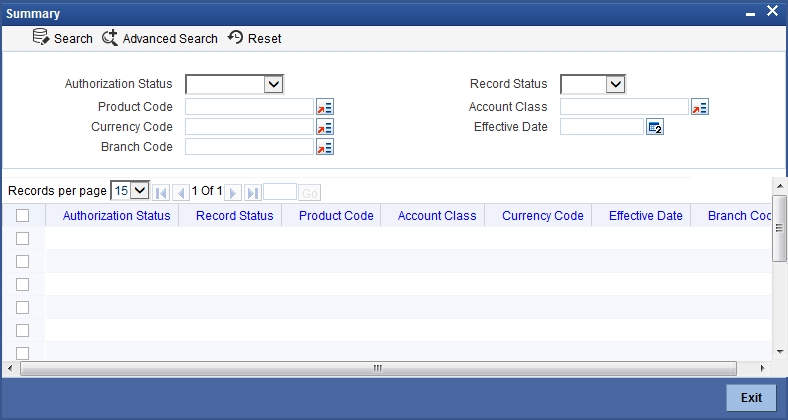
Task: Expand the Authorization Status dropdown
Action: pyautogui.click(x=273, y=84)
